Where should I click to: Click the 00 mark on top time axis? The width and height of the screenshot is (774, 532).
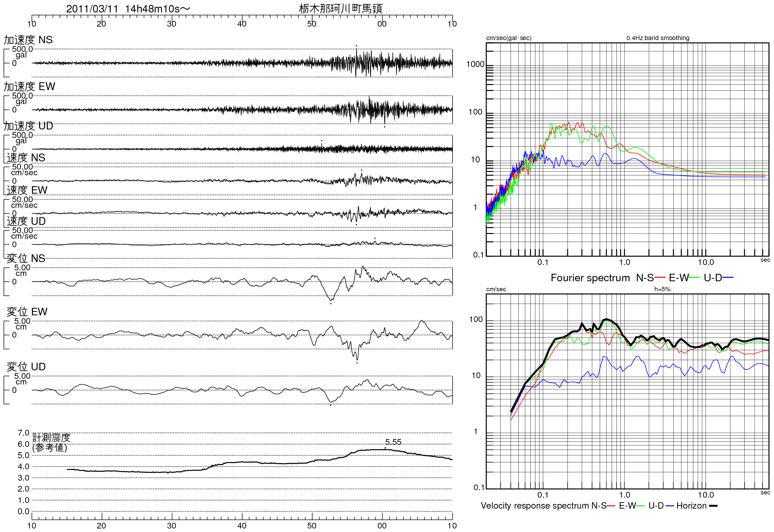point(382,24)
